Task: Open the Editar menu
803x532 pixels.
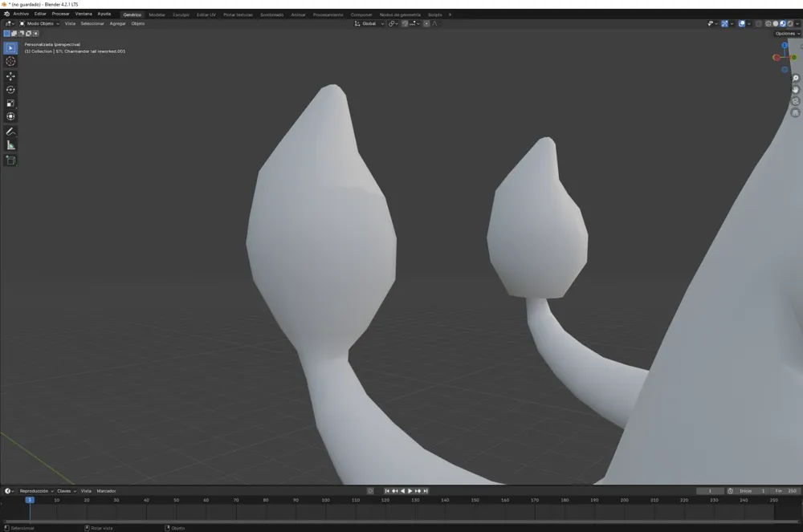Action: pos(40,14)
